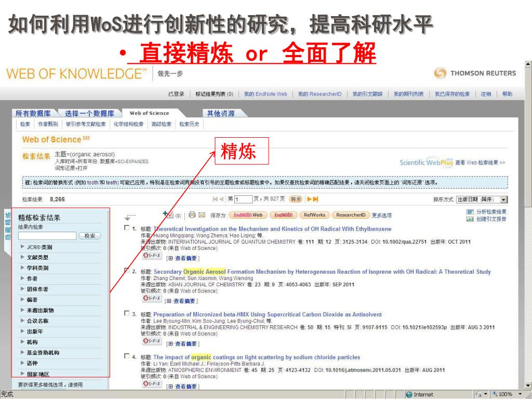532x399 pixels.
Task: Click the select-all arrow icon above checkboxes
Action: coord(130,217)
